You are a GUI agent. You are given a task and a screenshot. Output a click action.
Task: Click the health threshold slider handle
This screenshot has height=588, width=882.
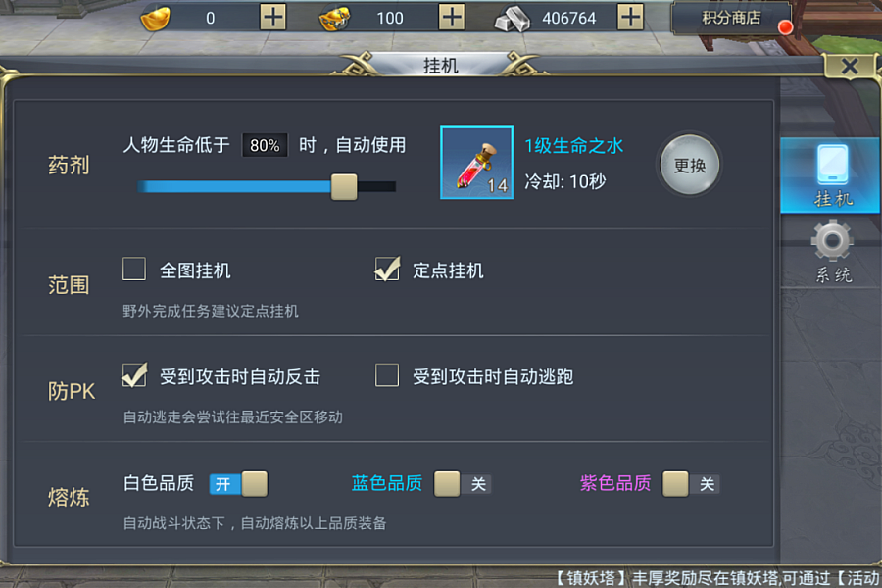click(344, 187)
